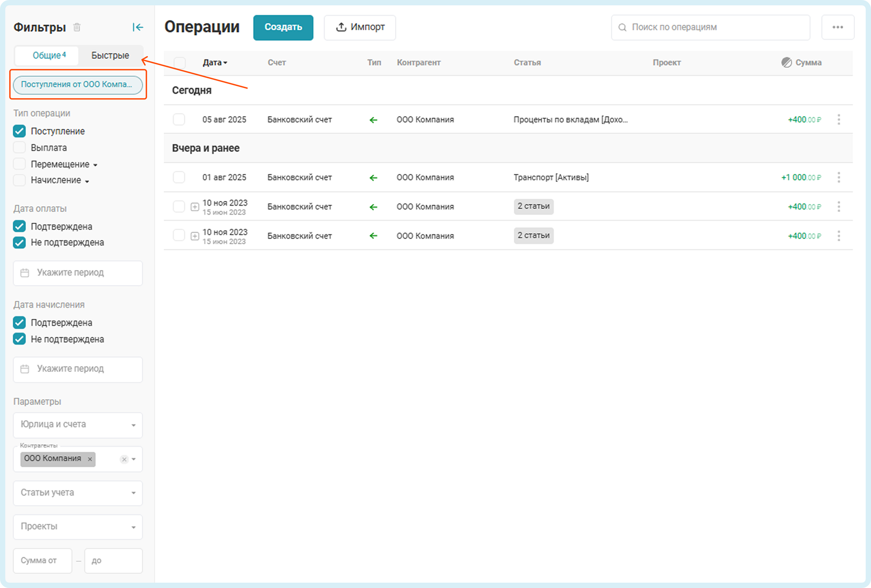Click the trash icon to clear filters

[77, 27]
